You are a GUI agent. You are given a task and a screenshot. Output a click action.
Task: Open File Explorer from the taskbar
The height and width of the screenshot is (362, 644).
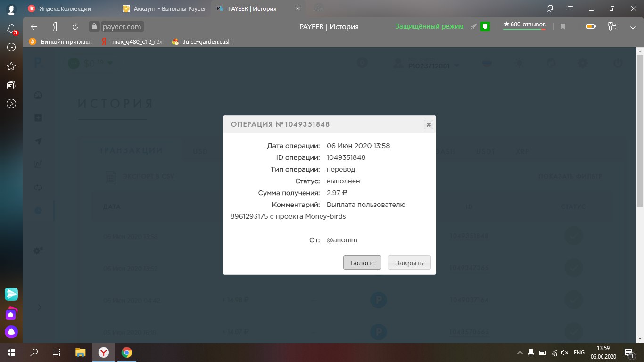click(x=81, y=353)
